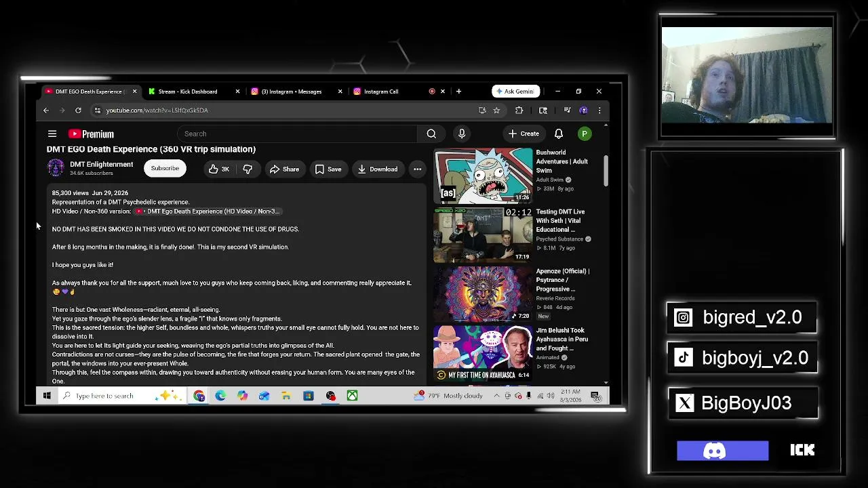The image size is (868, 488).
Task: Open DMT Enlightenment channel avatar
Action: tap(56, 168)
